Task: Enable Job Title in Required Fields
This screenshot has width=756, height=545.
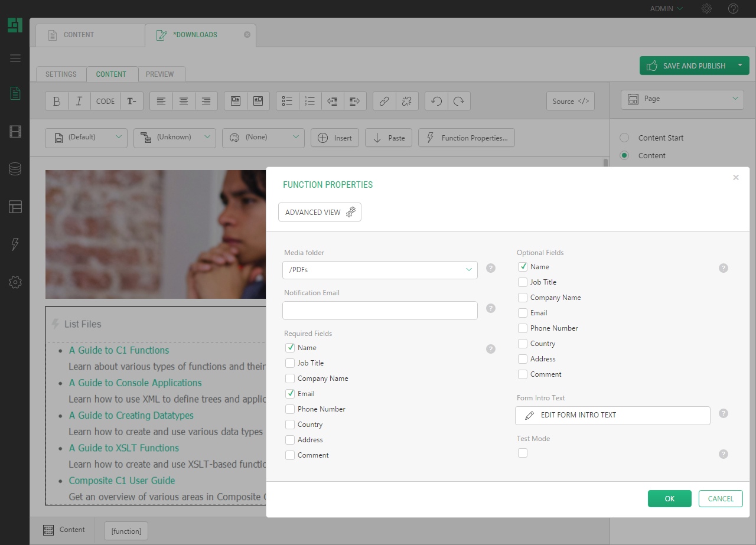Action: click(x=290, y=363)
